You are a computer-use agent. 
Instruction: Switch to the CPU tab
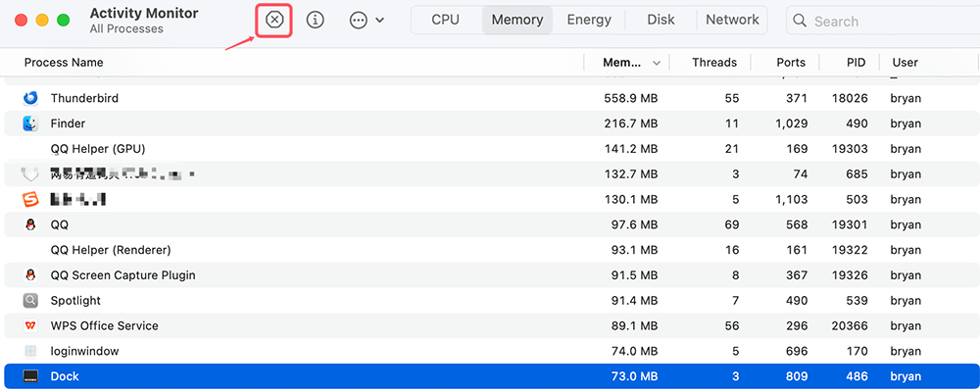[445, 20]
